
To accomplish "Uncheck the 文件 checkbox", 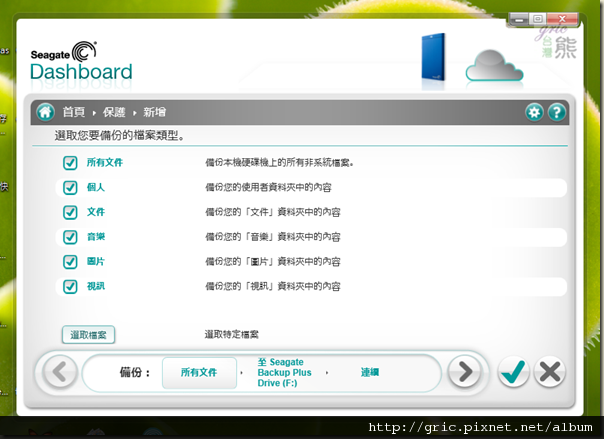I will coord(70,212).
